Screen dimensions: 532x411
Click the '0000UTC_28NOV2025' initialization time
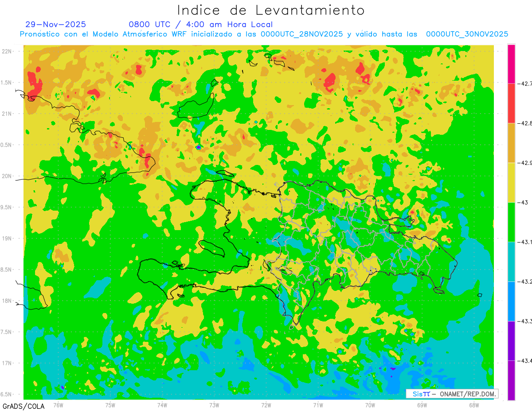tap(301, 34)
